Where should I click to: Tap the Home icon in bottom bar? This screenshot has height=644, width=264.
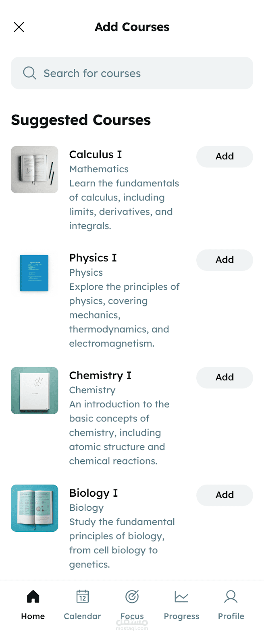click(x=33, y=597)
